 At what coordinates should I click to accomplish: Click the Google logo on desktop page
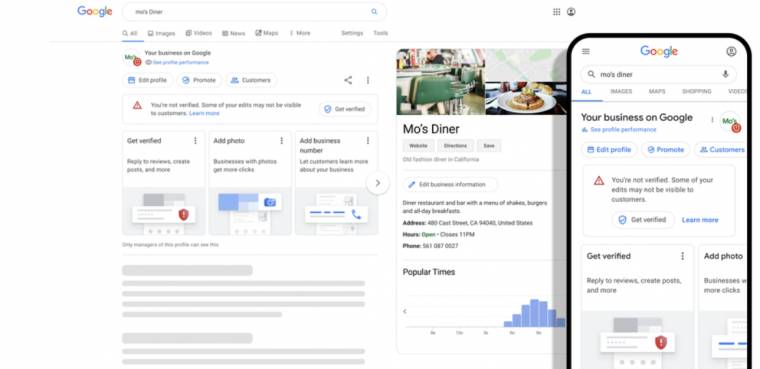click(95, 12)
